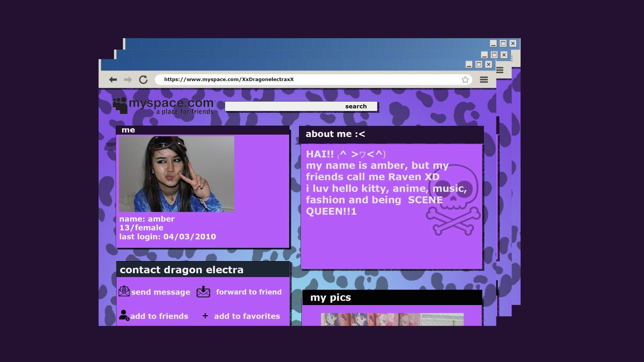Minimize the middle browser window

484,55
